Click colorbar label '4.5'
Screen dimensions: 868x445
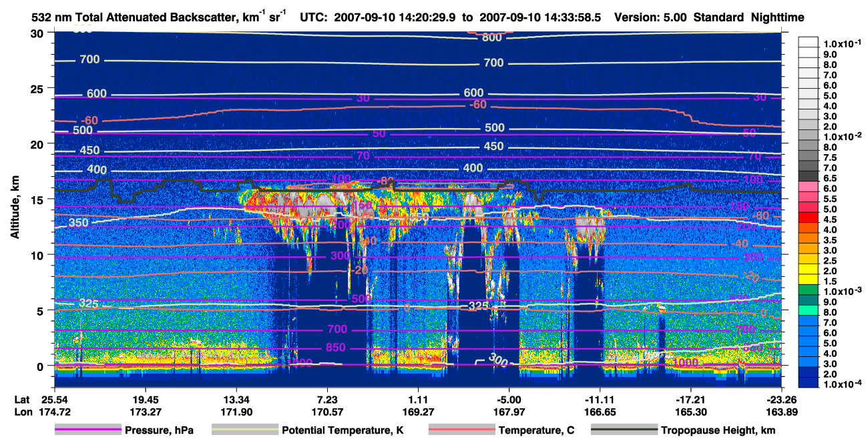pos(830,219)
